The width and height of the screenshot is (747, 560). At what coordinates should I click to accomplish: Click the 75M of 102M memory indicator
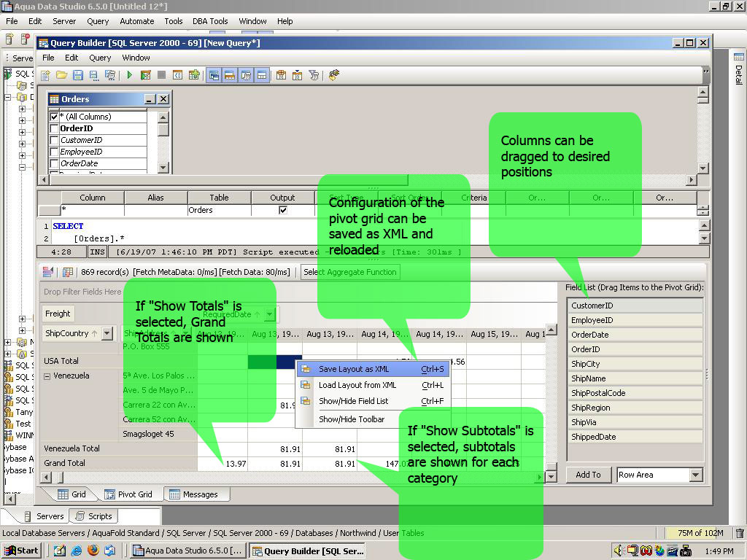pos(700,533)
